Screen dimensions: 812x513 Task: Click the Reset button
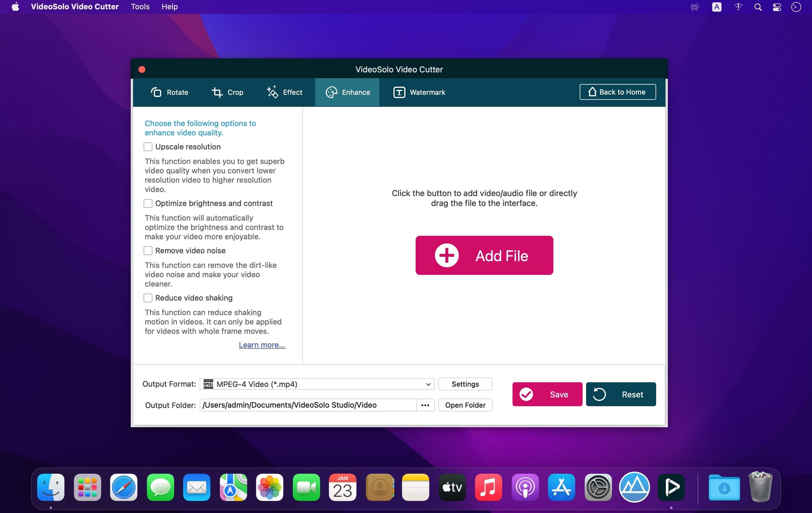tap(621, 394)
